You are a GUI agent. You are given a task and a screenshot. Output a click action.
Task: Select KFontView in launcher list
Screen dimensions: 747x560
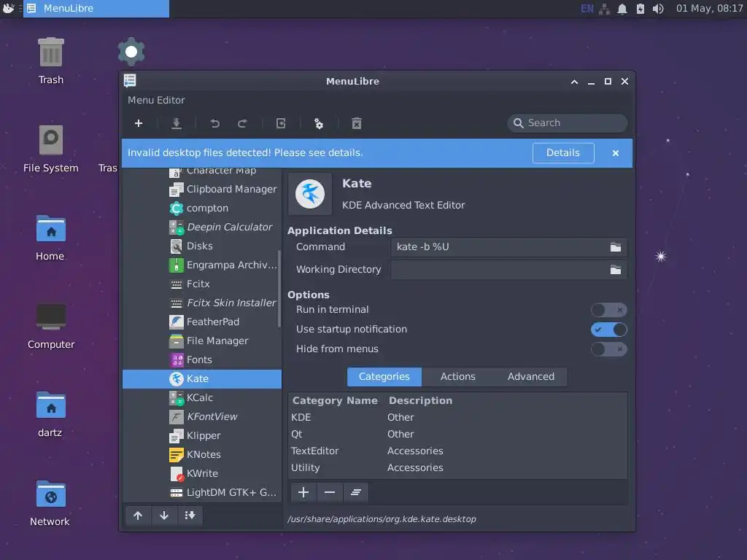pyautogui.click(x=202, y=416)
